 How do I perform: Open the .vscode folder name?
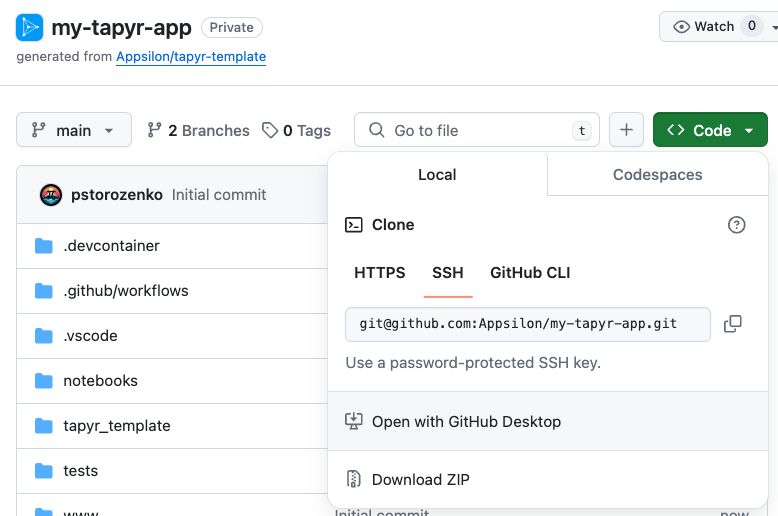click(x=90, y=336)
